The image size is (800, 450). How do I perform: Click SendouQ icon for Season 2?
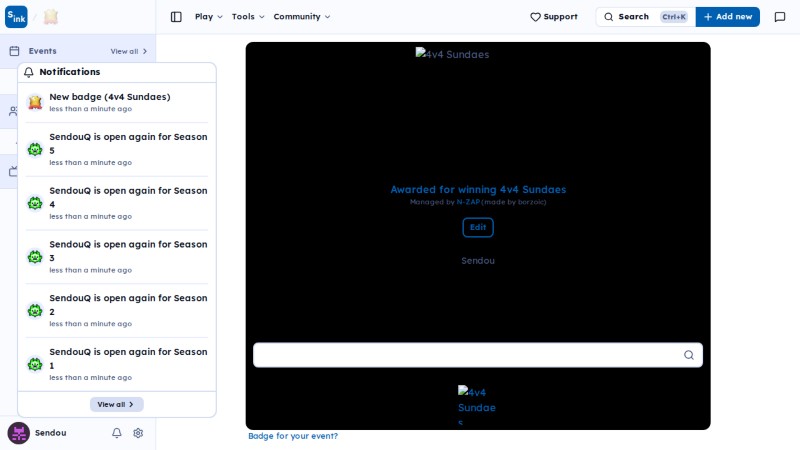(35, 310)
